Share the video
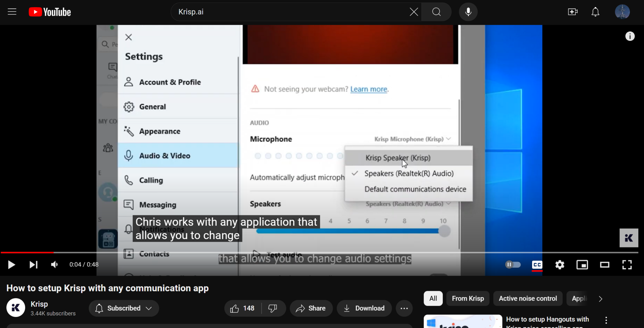 (x=311, y=308)
